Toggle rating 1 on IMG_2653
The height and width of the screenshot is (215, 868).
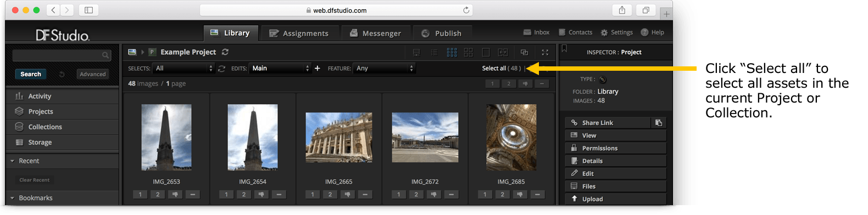point(140,194)
